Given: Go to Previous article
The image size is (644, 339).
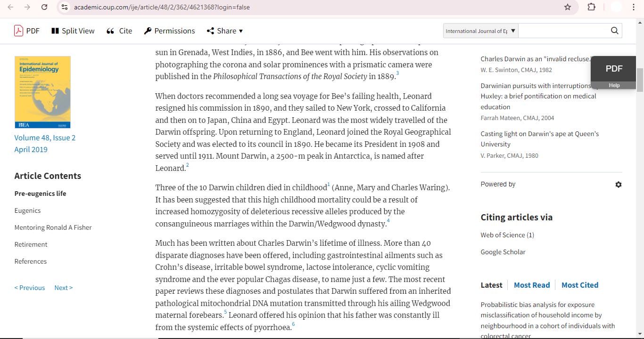Looking at the screenshot, I should pyautogui.click(x=30, y=288).
